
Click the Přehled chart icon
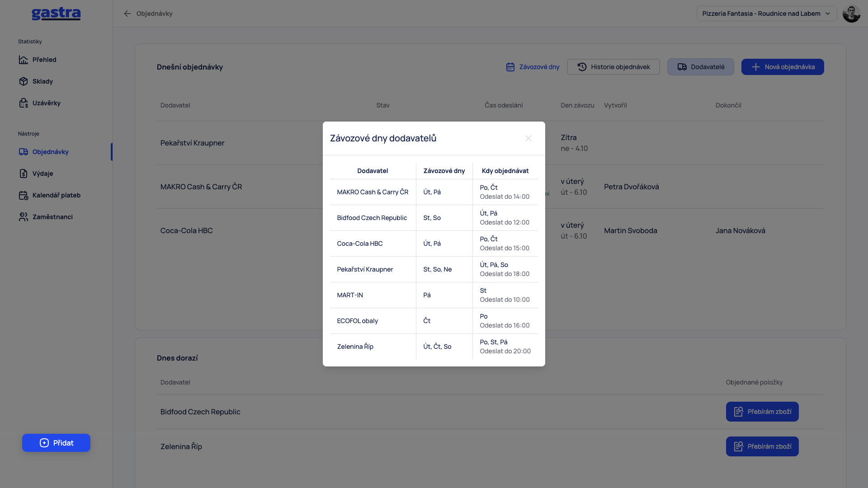coord(24,60)
